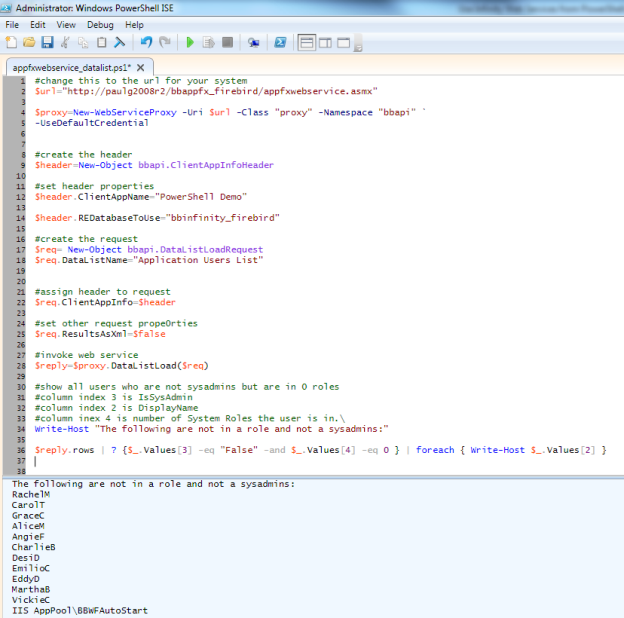Close the appfxwebservice_datalist.ps1 tab
Viewport: 624px width, 618px height.
(x=141, y=67)
